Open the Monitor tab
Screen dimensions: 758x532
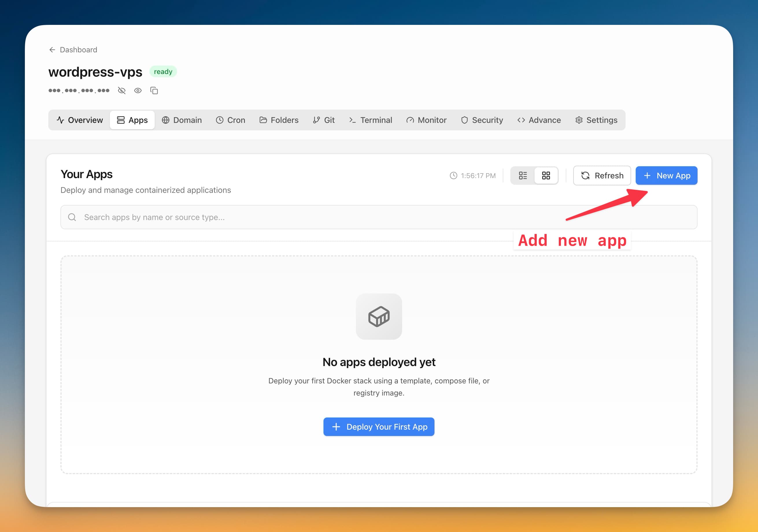pos(426,120)
